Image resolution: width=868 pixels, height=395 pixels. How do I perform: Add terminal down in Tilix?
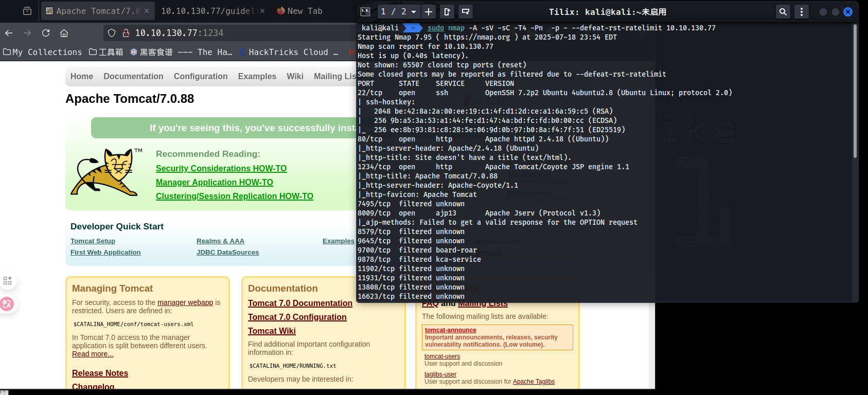coord(466,11)
